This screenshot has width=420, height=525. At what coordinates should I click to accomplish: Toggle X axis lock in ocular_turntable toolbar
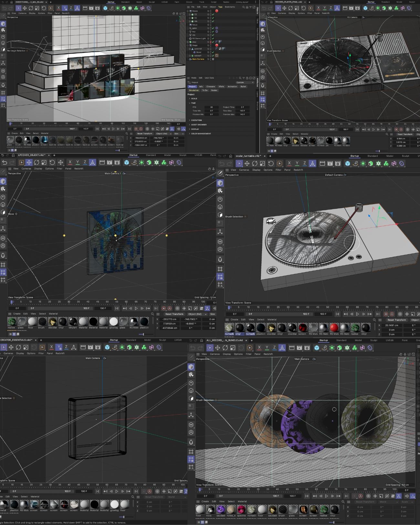coord(289,163)
